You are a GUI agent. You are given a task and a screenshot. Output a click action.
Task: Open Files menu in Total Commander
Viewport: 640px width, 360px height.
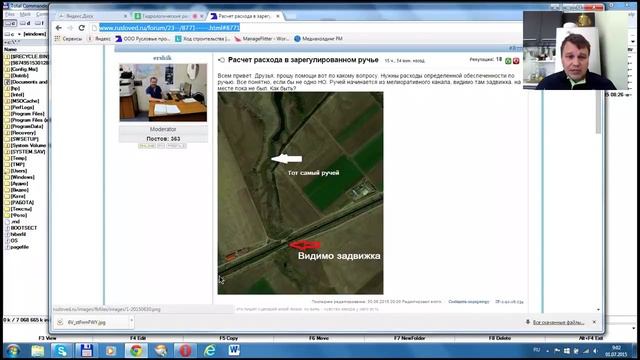pyautogui.click(x=9, y=14)
